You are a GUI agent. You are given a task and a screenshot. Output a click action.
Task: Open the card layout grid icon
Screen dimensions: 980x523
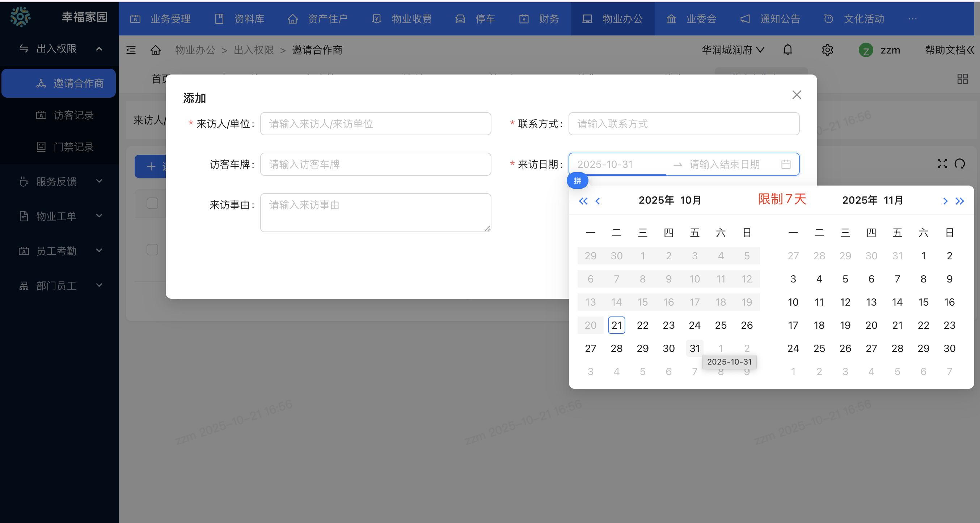(x=963, y=79)
